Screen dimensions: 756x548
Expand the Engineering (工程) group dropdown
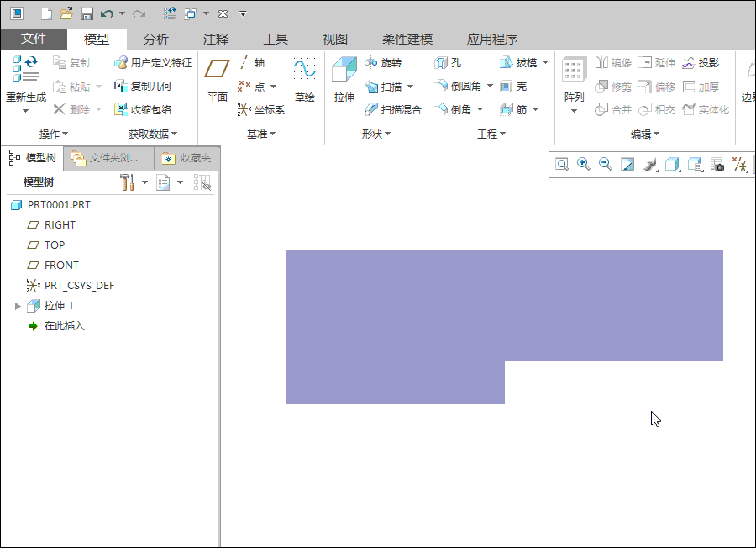[491, 134]
